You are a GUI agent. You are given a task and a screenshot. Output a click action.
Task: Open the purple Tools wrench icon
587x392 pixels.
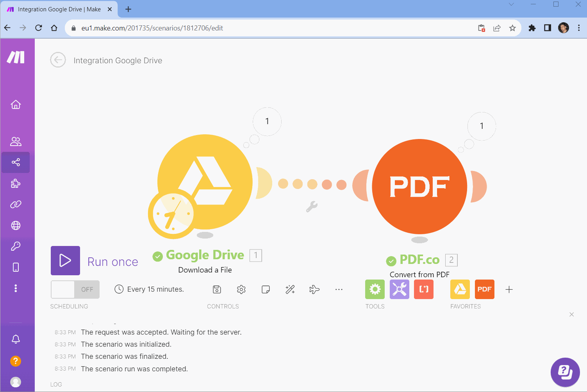coord(400,289)
